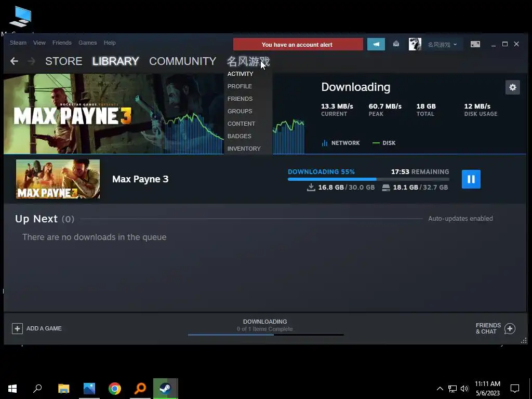Open the announcements megaphone icon

pyautogui.click(x=376, y=44)
